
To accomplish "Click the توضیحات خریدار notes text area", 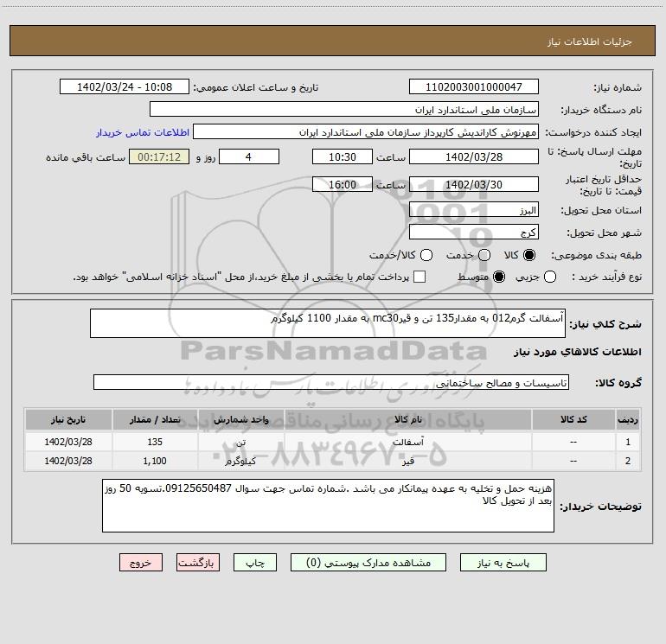I will pos(328,506).
